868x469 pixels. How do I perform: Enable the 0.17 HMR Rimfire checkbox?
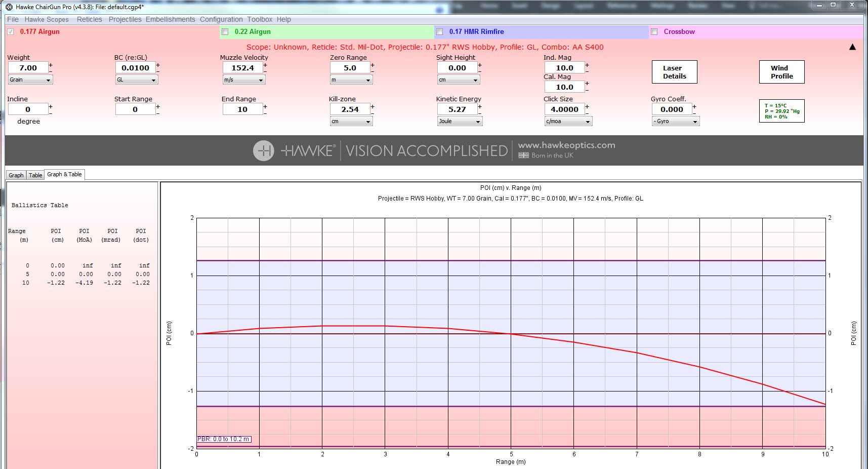(x=440, y=31)
